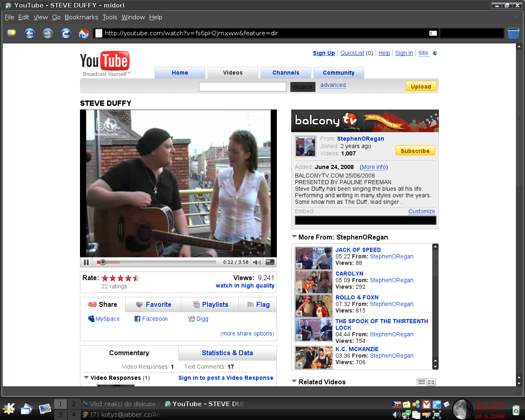
Task: Collapse the Video Responses section
Action: point(86,377)
